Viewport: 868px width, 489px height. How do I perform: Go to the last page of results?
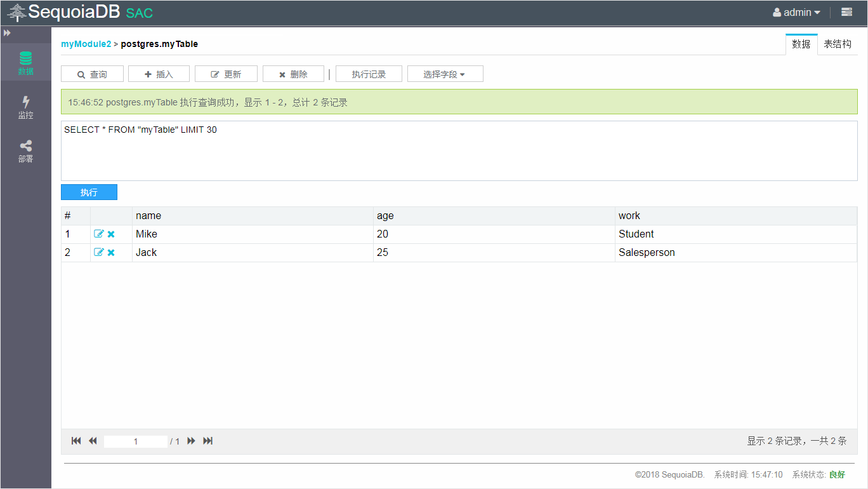click(207, 441)
